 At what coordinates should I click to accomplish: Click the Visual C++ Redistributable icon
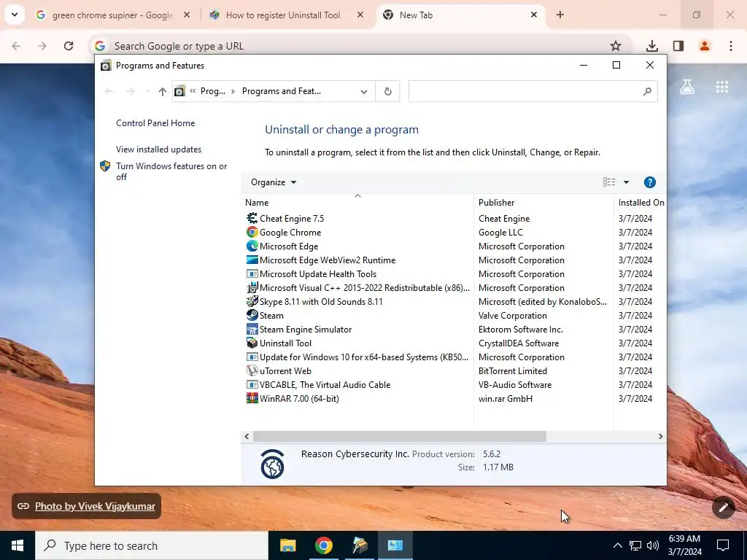[252, 287]
